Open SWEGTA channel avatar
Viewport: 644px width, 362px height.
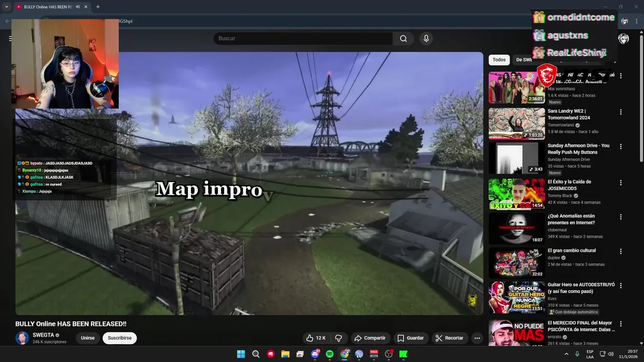(x=22, y=338)
